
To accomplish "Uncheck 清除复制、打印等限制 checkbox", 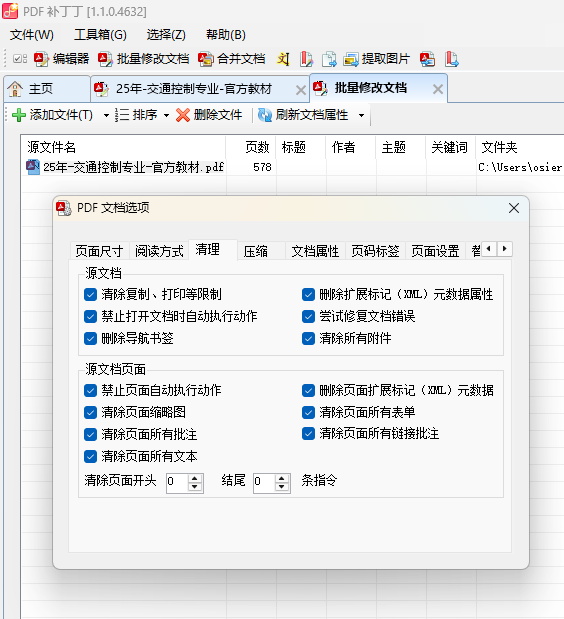I will tap(90, 294).
